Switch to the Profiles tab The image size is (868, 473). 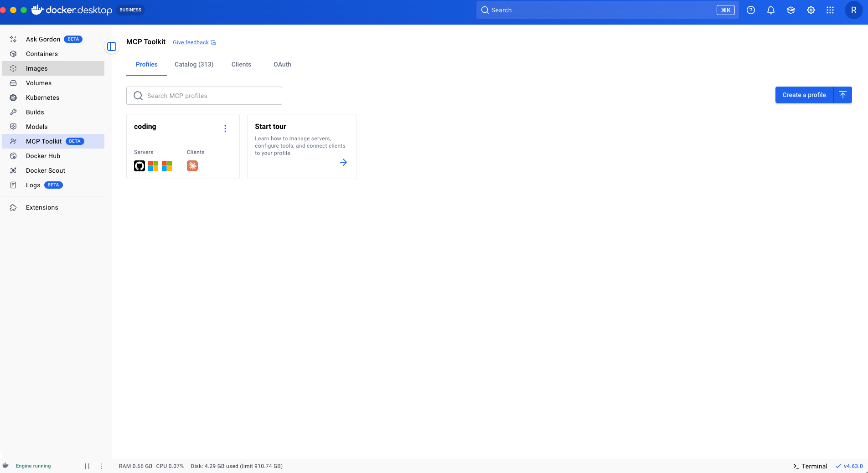click(147, 65)
